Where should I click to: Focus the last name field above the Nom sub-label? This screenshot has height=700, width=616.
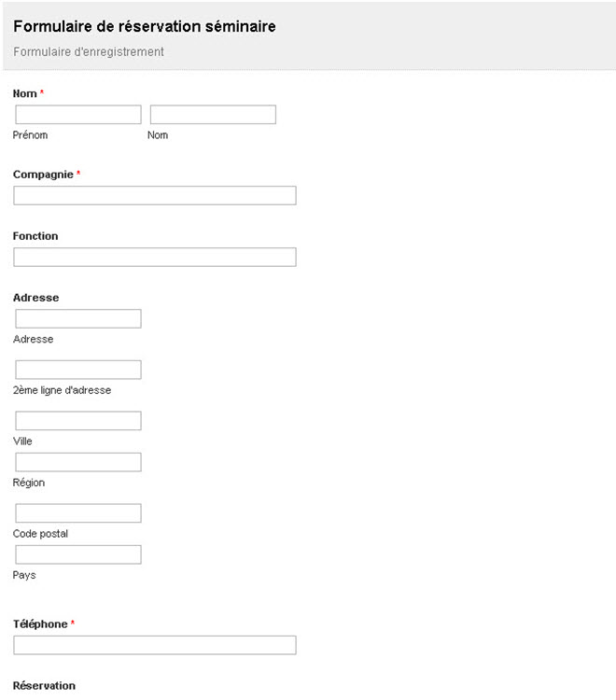(x=213, y=115)
